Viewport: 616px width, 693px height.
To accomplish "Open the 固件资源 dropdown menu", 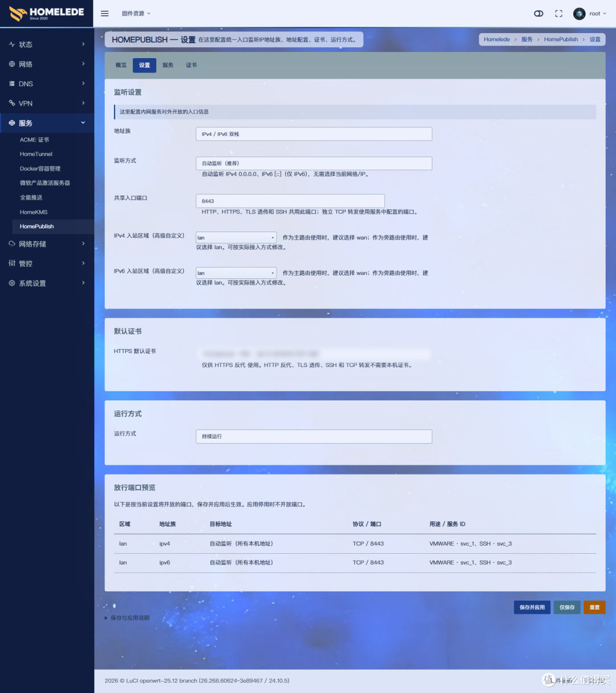I will click(136, 14).
